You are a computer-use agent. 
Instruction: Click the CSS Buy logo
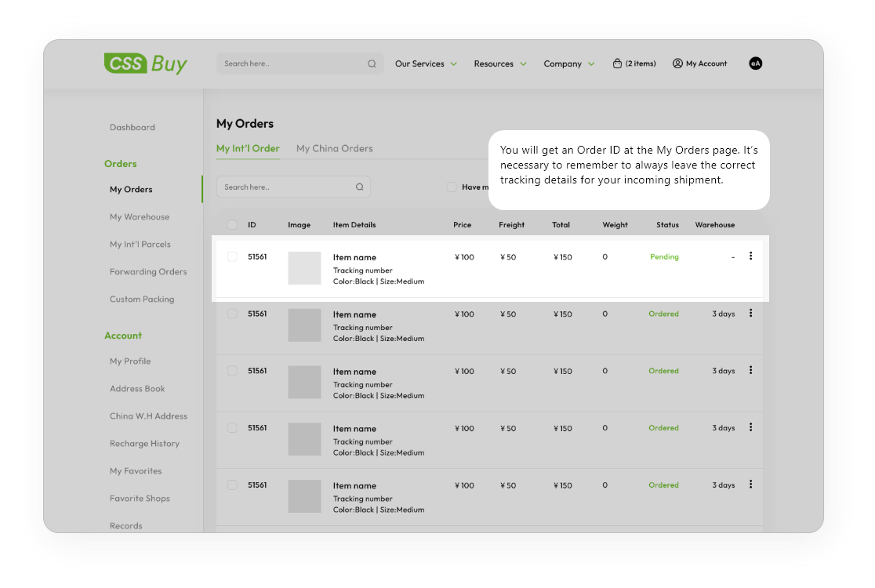pos(146,64)
